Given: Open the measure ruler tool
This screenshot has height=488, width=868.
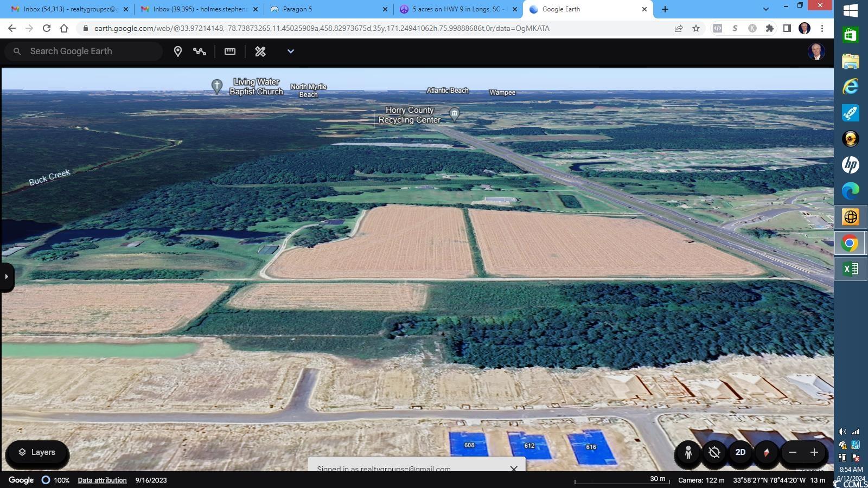Looking at the screenshot, I should click(x=230, y=52).
